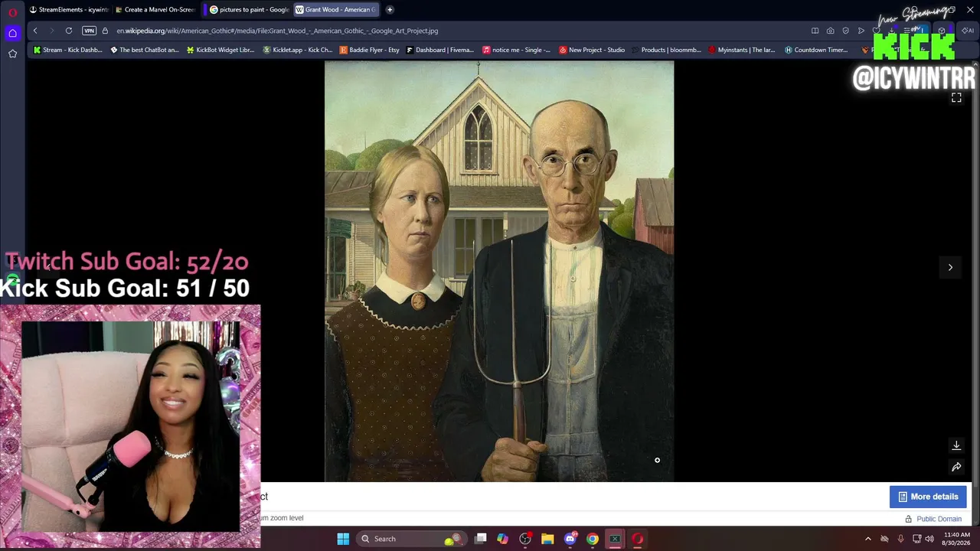The width and height of the screenshot is (980, 551).
Task: Open the Public Domain license link
Action: point(939,519)
